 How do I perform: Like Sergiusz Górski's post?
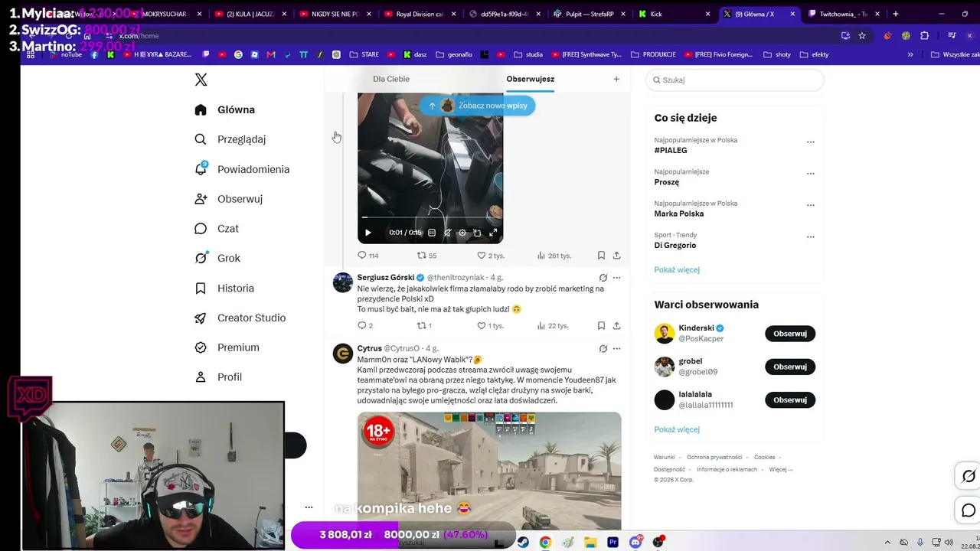491,326
